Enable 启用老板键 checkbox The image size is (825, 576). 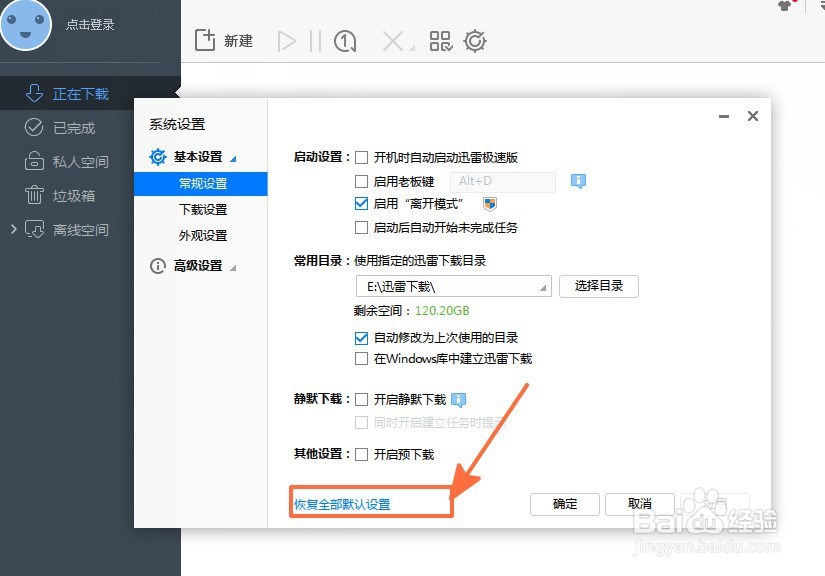coord(361,181)
